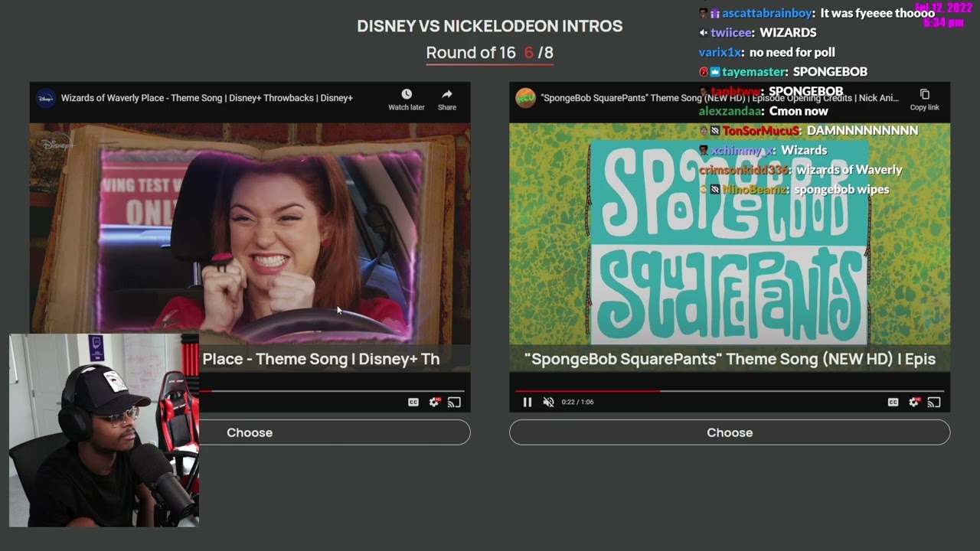The width and height of the screenshot is (980, 551).
Task: Click chat user tayemaster
Action: (754, 72)
